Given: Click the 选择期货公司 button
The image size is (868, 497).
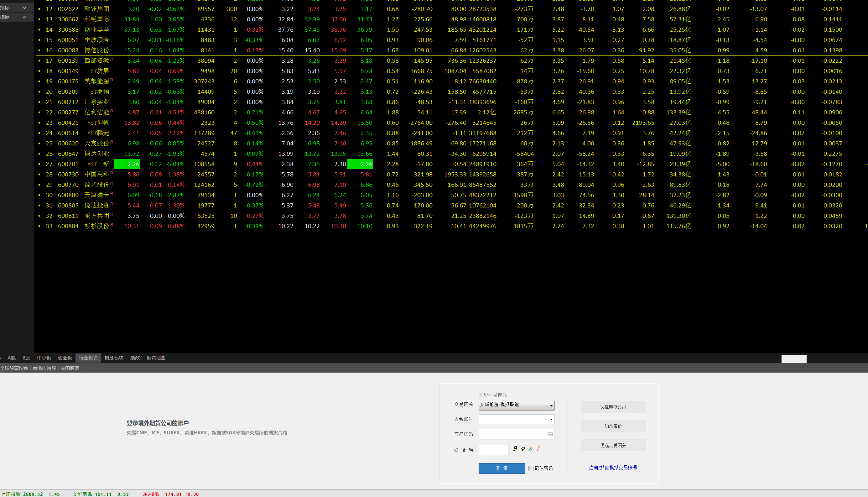Looking at the screenshot, I should click(x=613, y=407).
